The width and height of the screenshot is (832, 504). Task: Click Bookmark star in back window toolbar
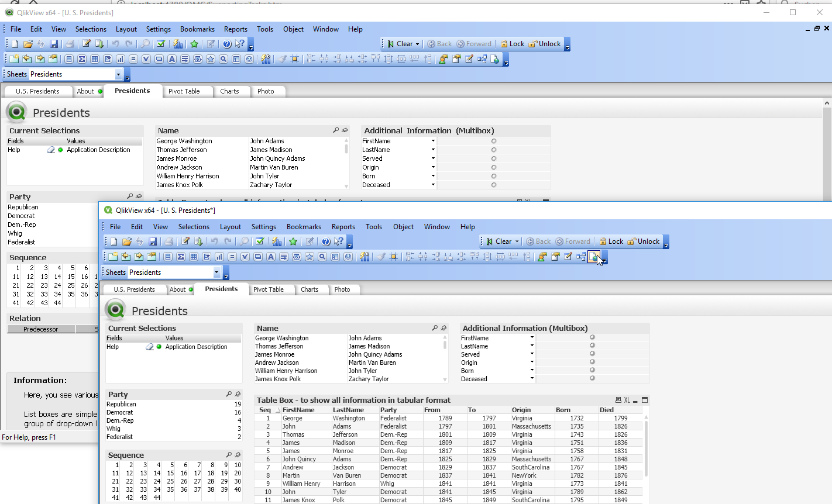194,44
